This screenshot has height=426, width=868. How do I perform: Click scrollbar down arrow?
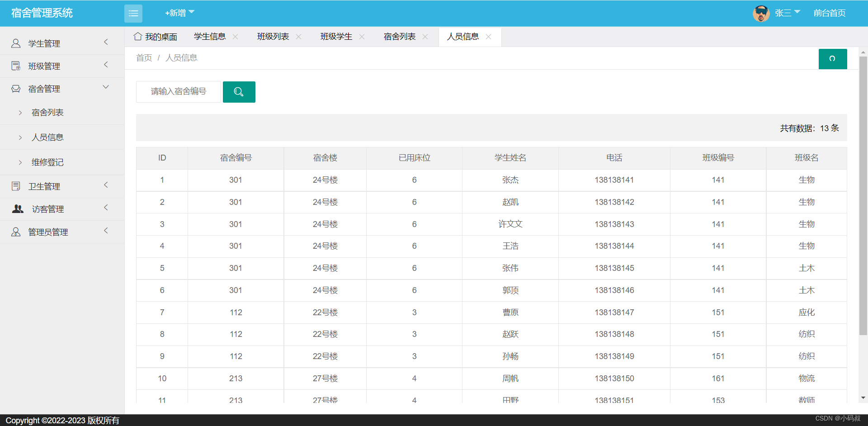click(x=863, y=398)
